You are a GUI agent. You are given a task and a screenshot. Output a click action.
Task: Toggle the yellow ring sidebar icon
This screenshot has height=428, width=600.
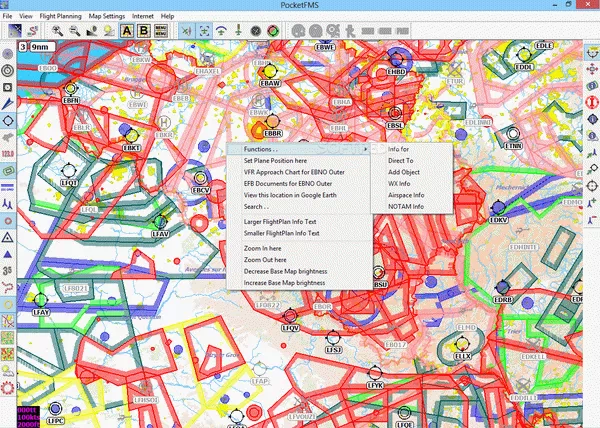click(8, 304)
